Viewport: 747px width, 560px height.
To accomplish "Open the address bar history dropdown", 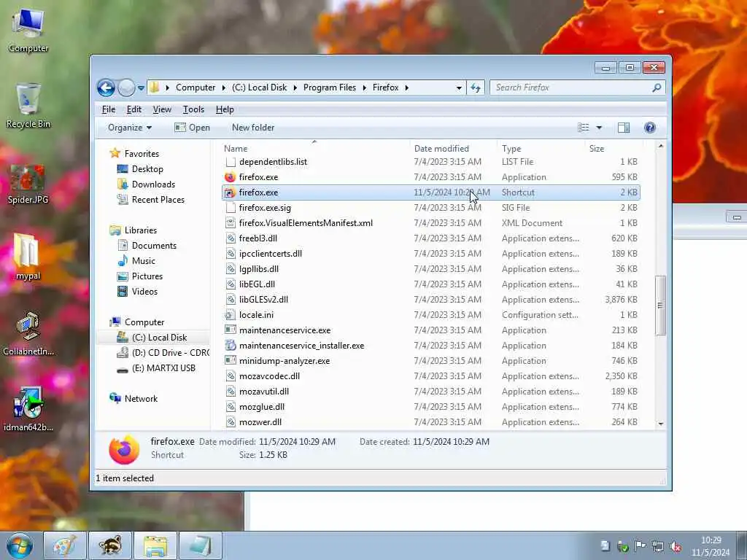I will click(x=459, y=88).
